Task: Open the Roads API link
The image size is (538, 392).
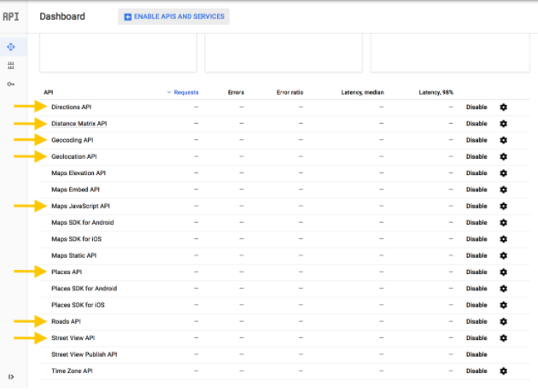Action: [66, 321]
